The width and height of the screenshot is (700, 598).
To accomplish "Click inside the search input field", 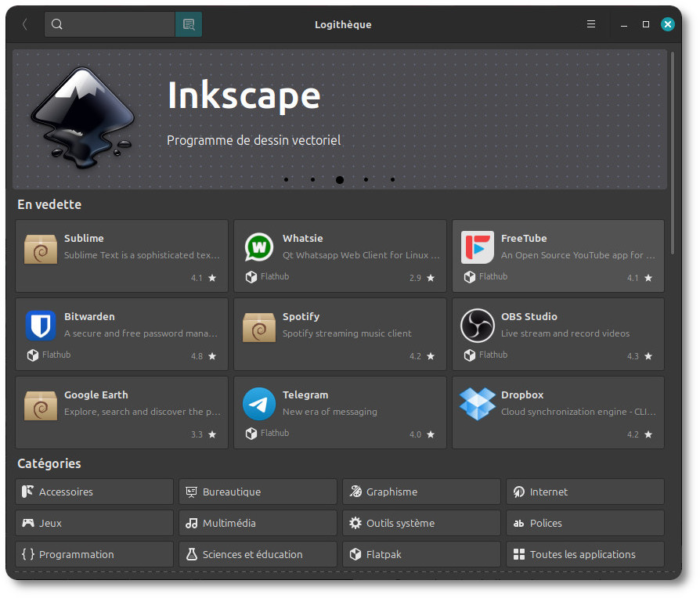I will [x=117, y=24].
